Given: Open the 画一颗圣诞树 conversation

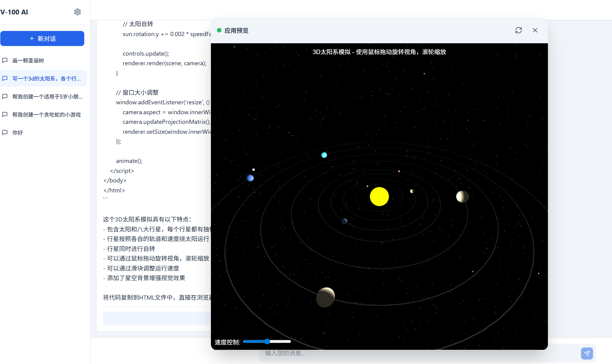Looking at the screenshot, I should pyautogui.click(x=44, y=60).
